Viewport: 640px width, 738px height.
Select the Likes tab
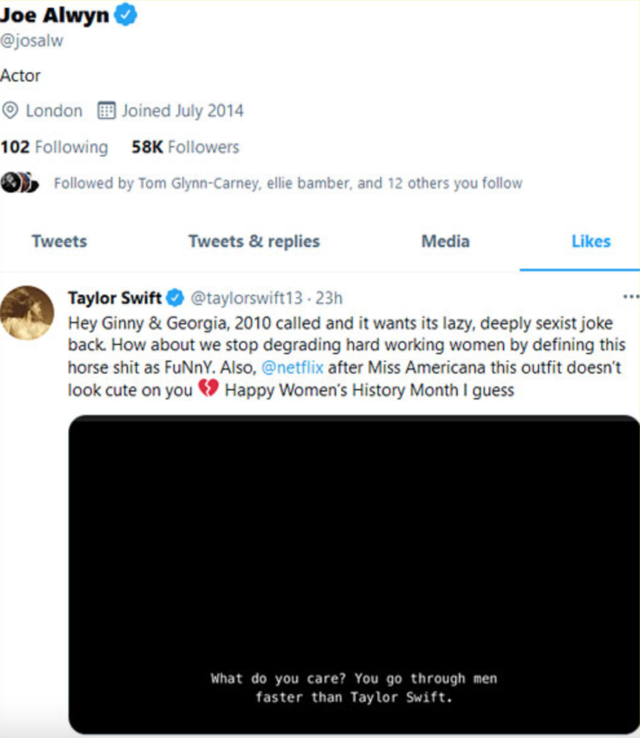(x=590, y=241)
